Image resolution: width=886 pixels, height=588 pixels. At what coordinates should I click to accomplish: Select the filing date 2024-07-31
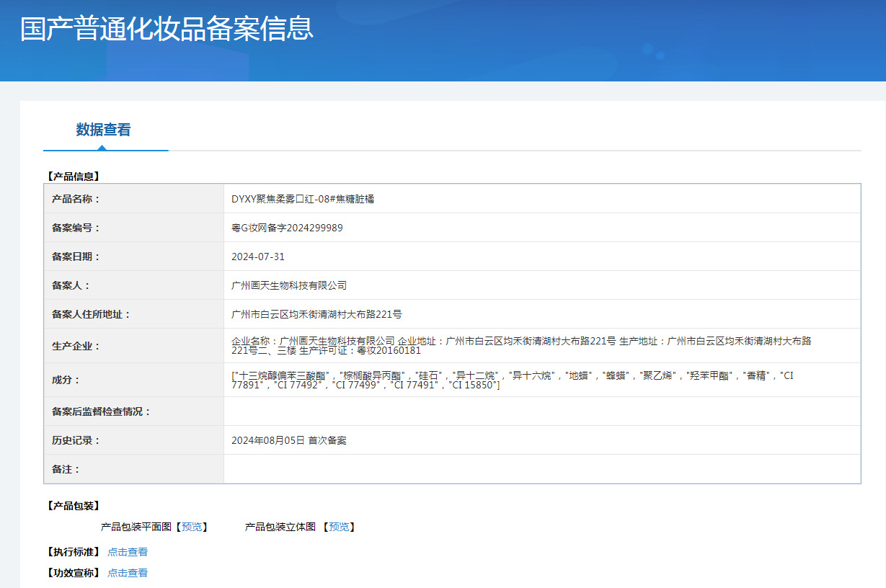coord(258,257)
